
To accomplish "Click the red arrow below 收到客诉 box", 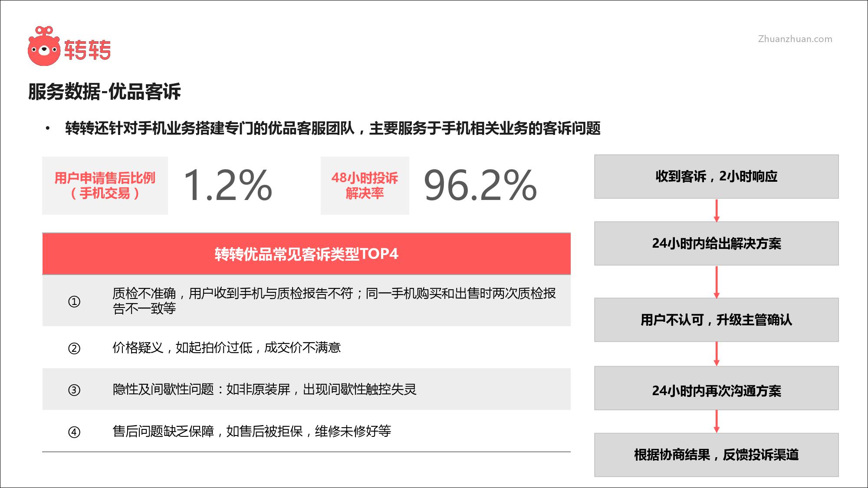I will pos(717,210).
